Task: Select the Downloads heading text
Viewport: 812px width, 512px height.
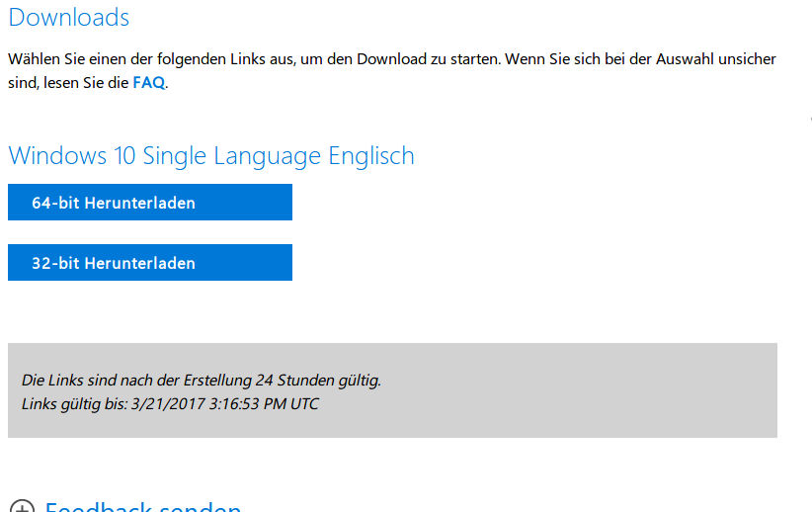Action: (x=69, y=17)
